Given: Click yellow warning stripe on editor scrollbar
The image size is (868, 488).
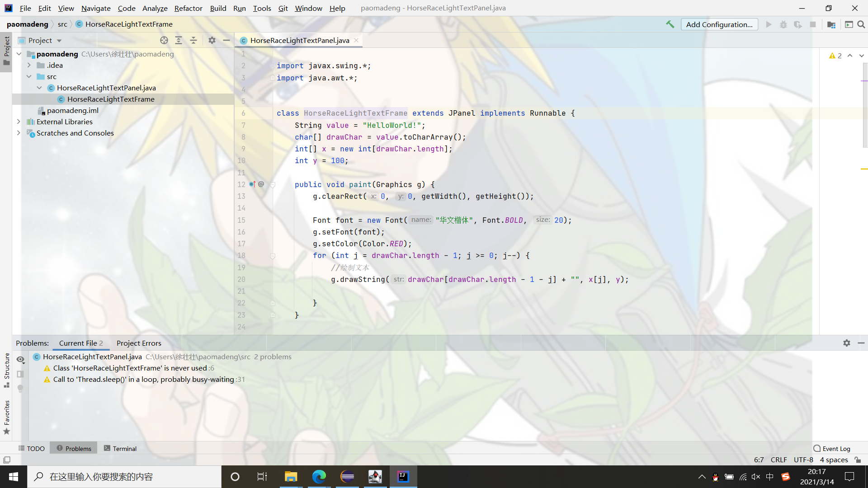Looking at the screenshot, I should pyautogui.click(x=864, y=169).
